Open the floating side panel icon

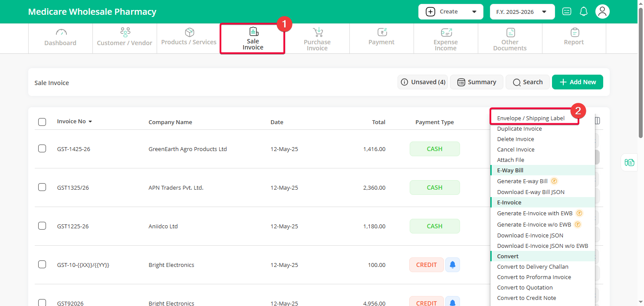tap(629, 162)
